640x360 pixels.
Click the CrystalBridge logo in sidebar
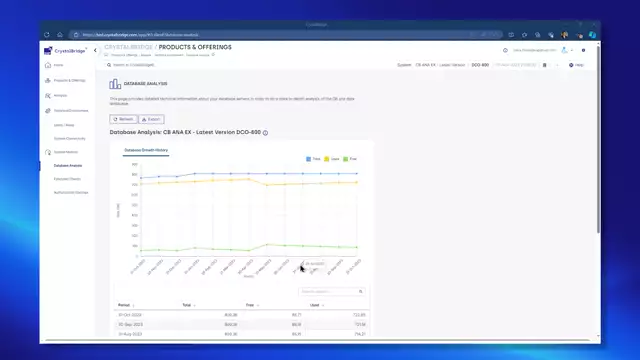(65, 51)
